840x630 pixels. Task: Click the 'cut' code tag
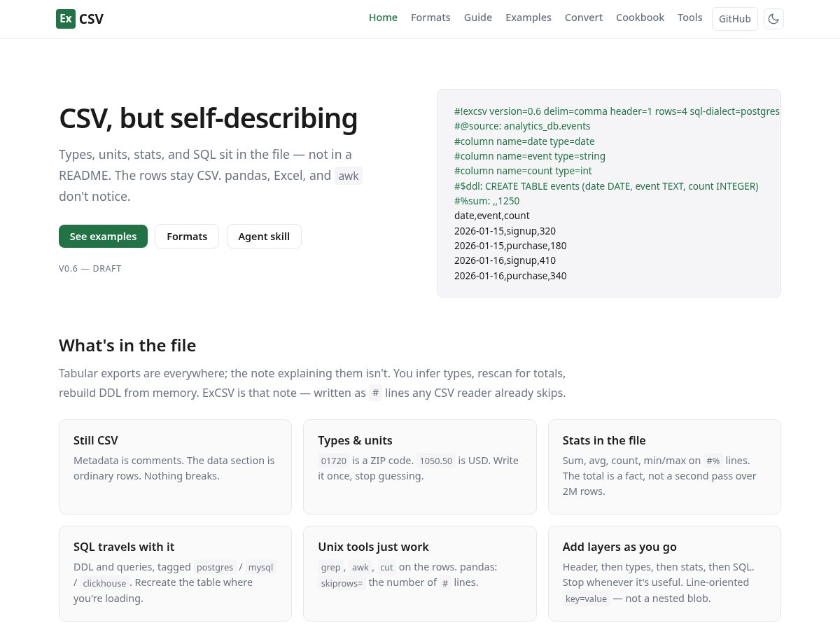[x=386, y=568]
